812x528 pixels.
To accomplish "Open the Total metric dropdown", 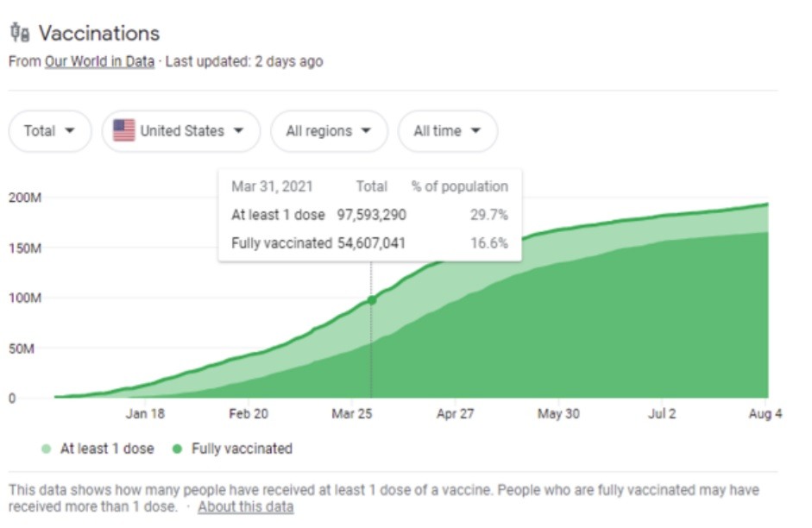I will [x=49, y=131].
